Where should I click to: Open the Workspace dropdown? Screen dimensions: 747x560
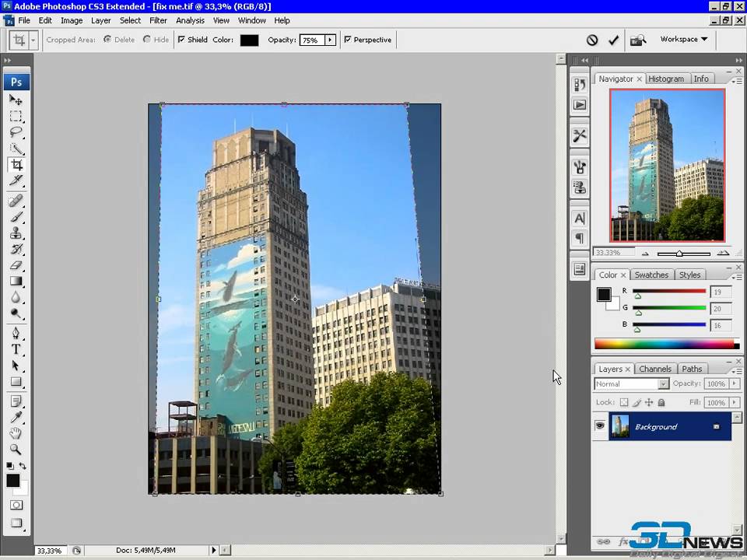click(683, 39)
